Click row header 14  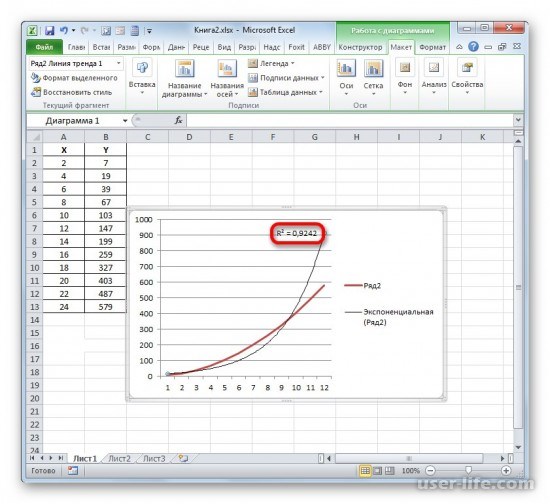35,320
